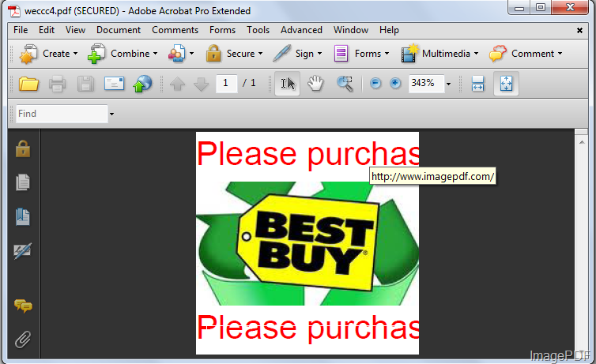
Task: Fit the page width using scrolling icon
Action: pyautogui.click(x=477, y=84)
